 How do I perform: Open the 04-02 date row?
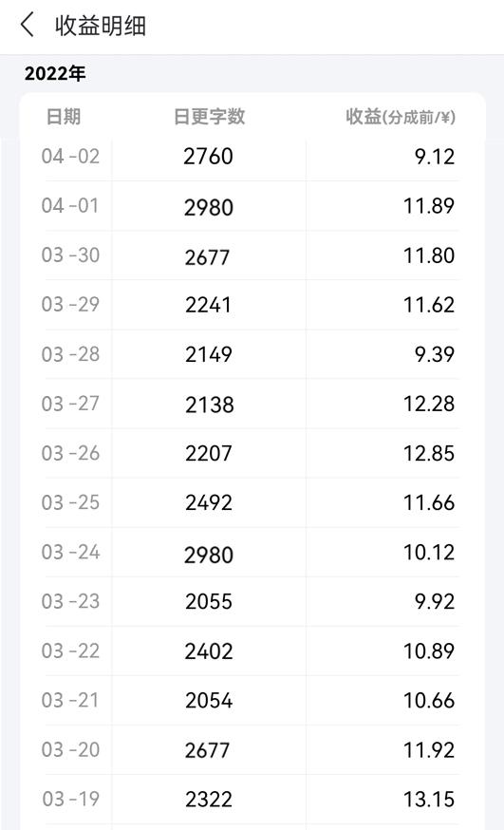252,156
